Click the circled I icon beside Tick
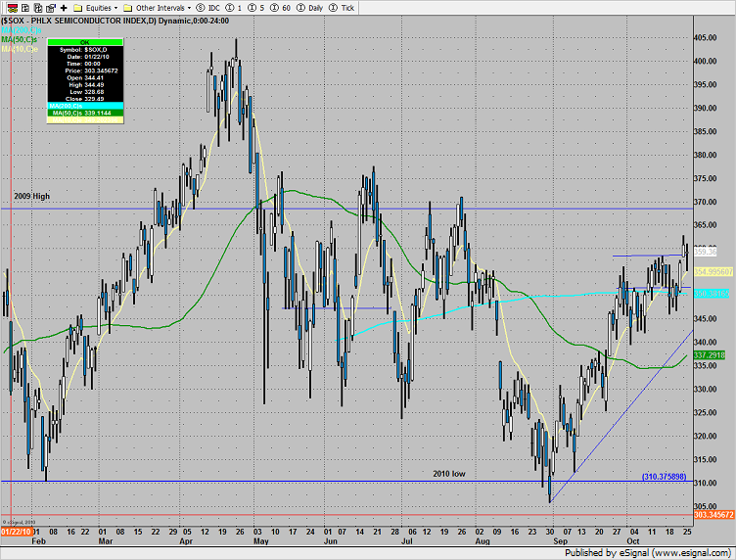The width and height of the screenshot is (736, 560). [x=334, y=8]
